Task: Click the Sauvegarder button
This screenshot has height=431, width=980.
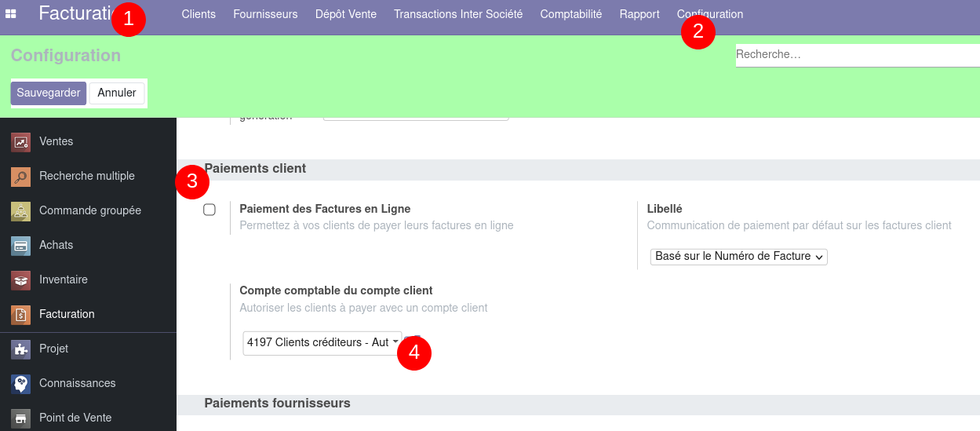Action: point(49,93)
